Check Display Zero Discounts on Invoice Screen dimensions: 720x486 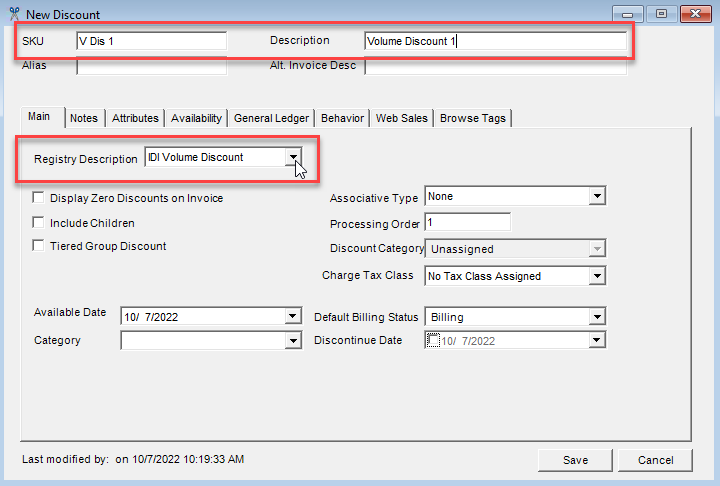tap(39, 198)
